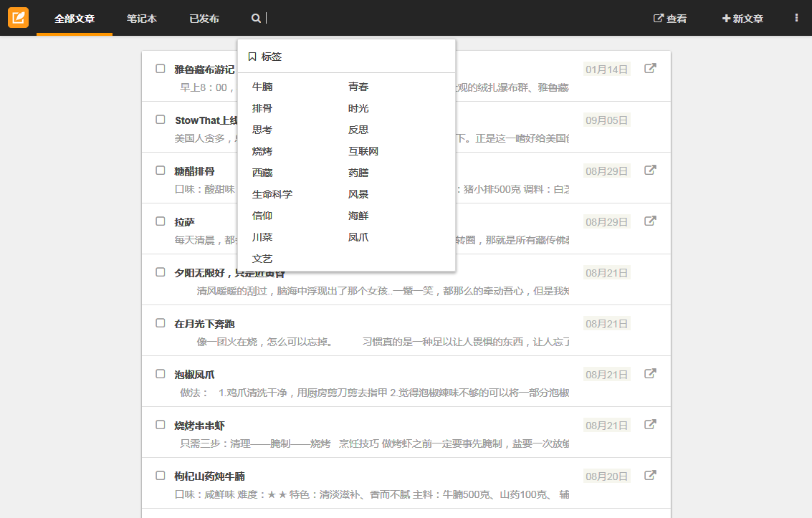
Task: Open the article titled 枸杞山药炖牛腩
Action: point(210,476)
